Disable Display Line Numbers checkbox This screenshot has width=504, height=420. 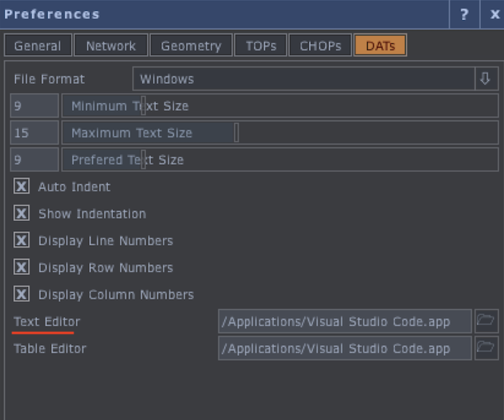coord(21,240)
